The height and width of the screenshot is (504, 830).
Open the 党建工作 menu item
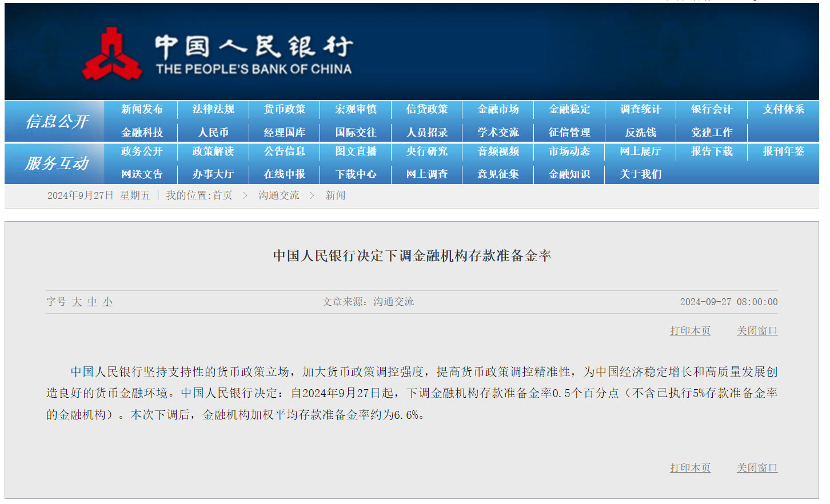click(712, 133)
